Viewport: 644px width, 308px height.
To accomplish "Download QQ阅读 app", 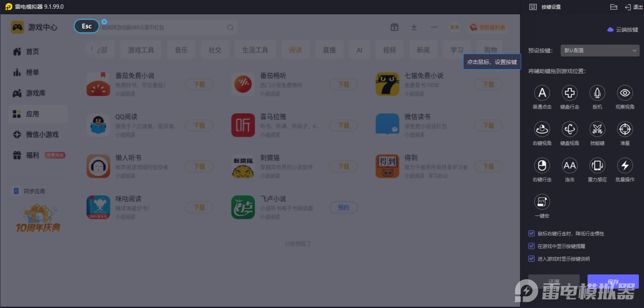I will (x=199, y=126).
